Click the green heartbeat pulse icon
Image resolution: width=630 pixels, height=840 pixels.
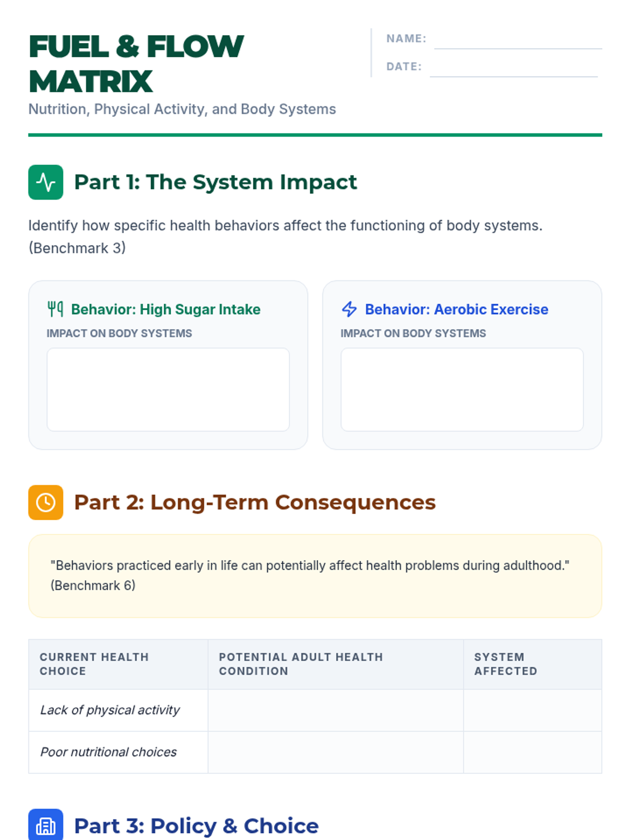[x=46, y=182]
